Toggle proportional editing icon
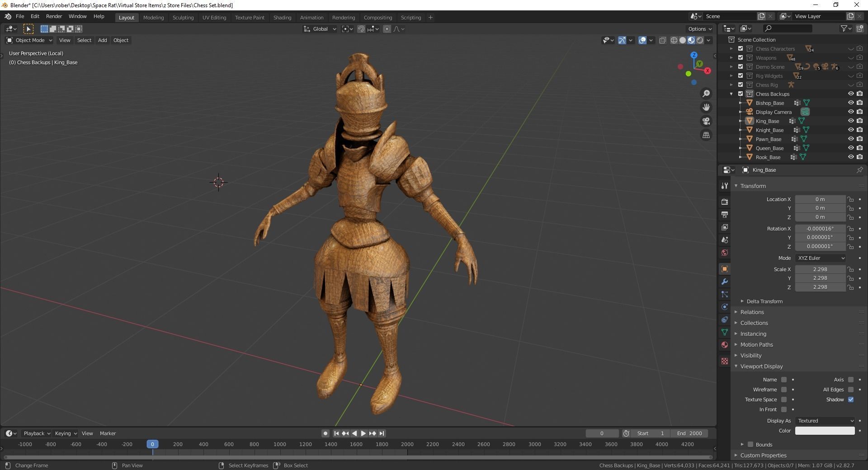Screen dimensions: 868x470 [387, 29]
